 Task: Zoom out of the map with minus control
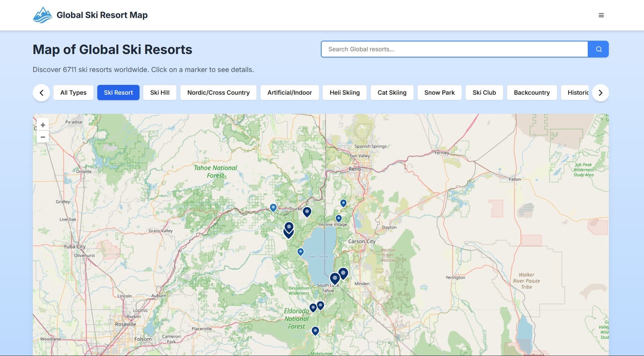(x=43, y=137)
